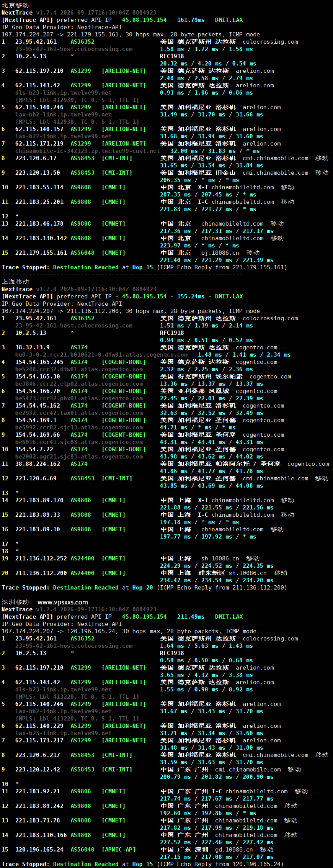
Task: Click hop IP 154.54.166.70
Action: point(38,391)
